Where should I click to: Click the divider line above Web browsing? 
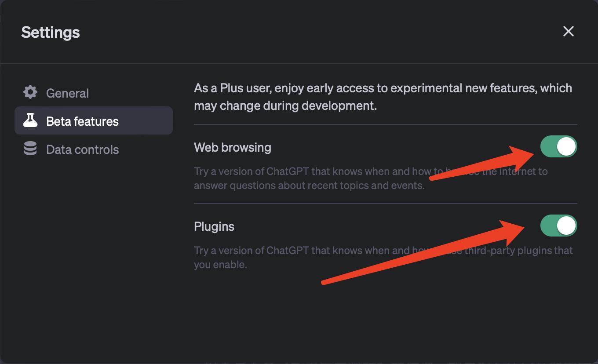coord(385,124)
